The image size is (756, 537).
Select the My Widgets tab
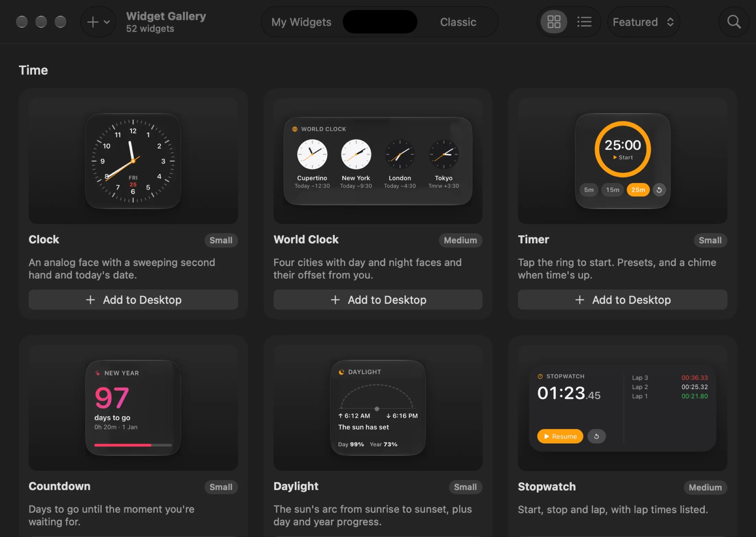tap(301, 22)
